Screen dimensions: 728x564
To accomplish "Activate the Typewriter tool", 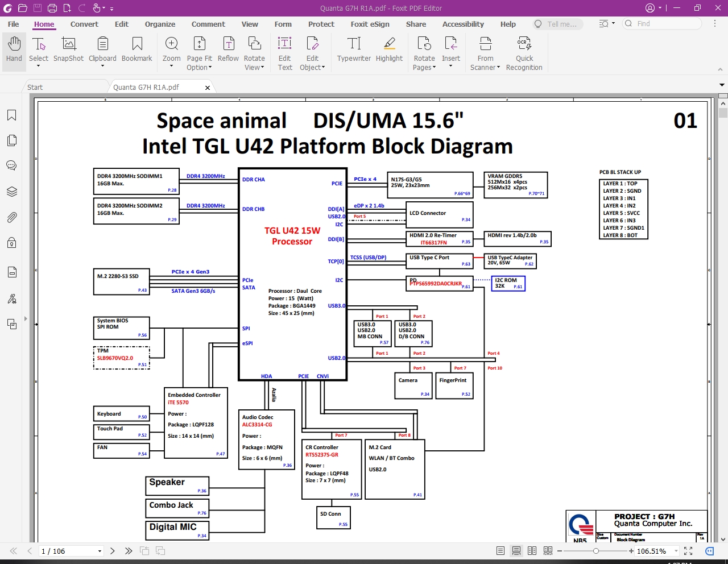I will (354, 49).
